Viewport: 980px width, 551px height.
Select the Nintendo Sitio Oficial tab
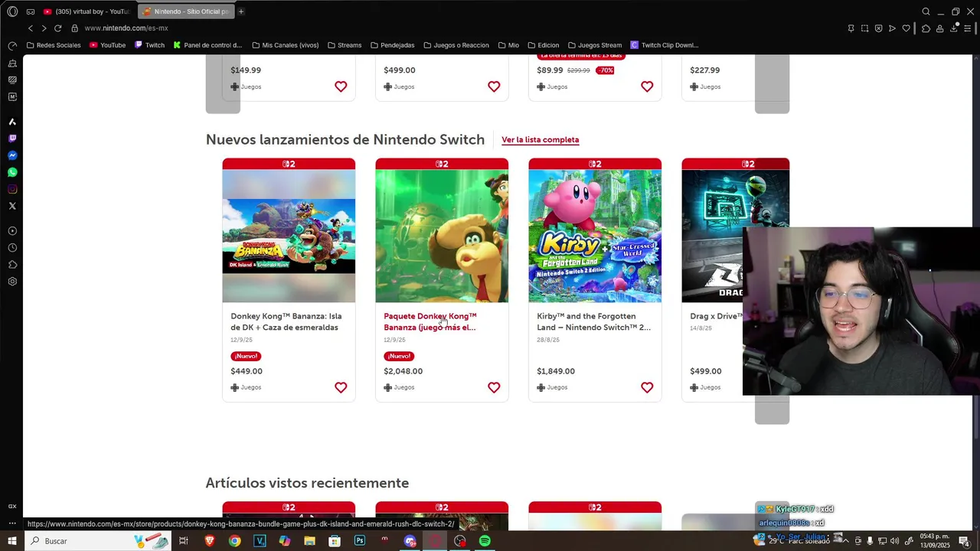186,11
